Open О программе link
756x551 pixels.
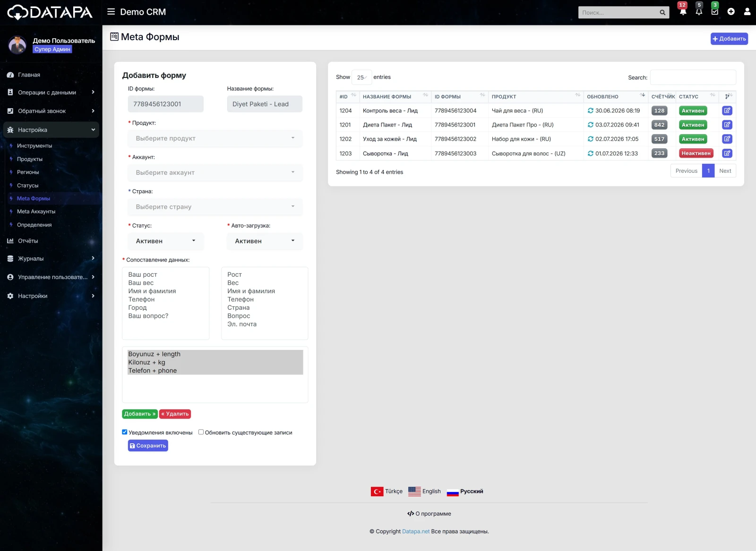429,514
